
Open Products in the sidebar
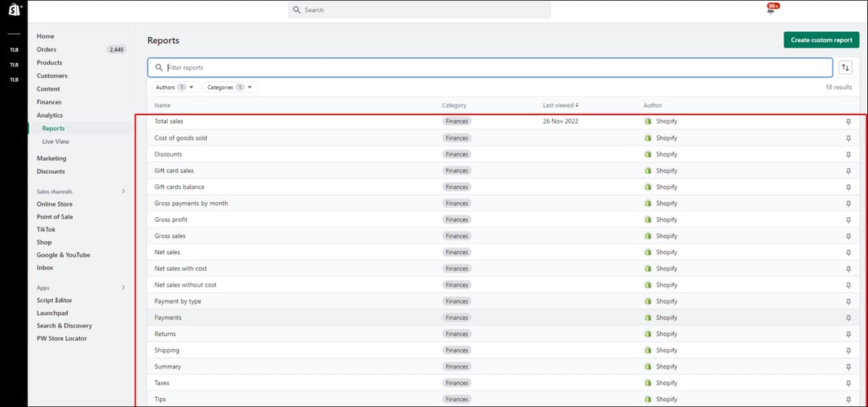click(x=49, y=62)
